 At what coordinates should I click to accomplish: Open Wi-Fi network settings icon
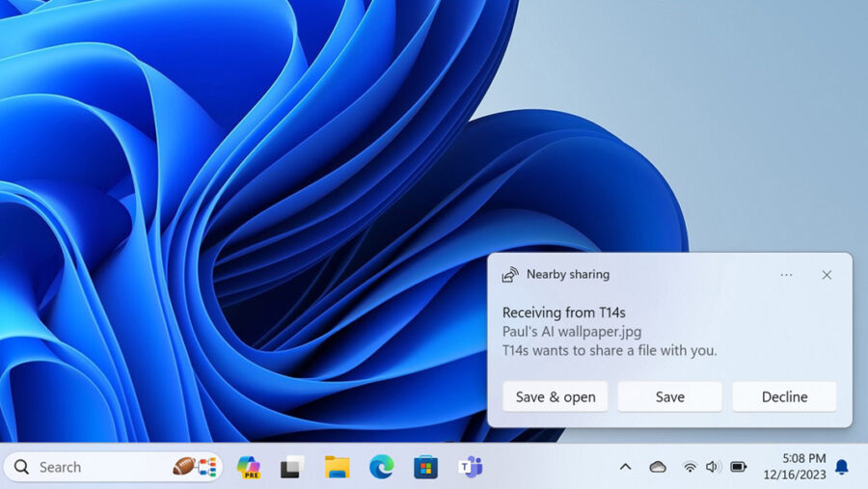click(690, 467)
